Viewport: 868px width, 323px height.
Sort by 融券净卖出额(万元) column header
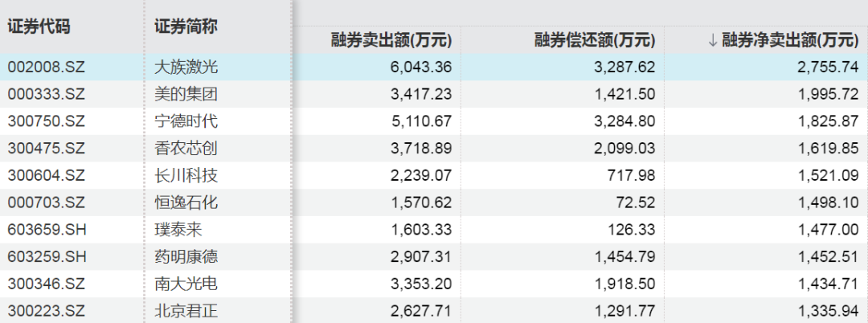coord(790,40)
